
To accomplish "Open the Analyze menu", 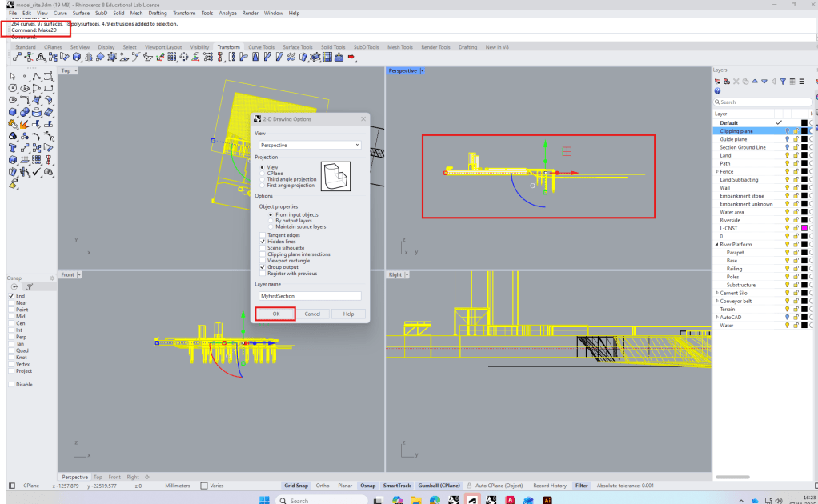I will (x=228, y=14).
